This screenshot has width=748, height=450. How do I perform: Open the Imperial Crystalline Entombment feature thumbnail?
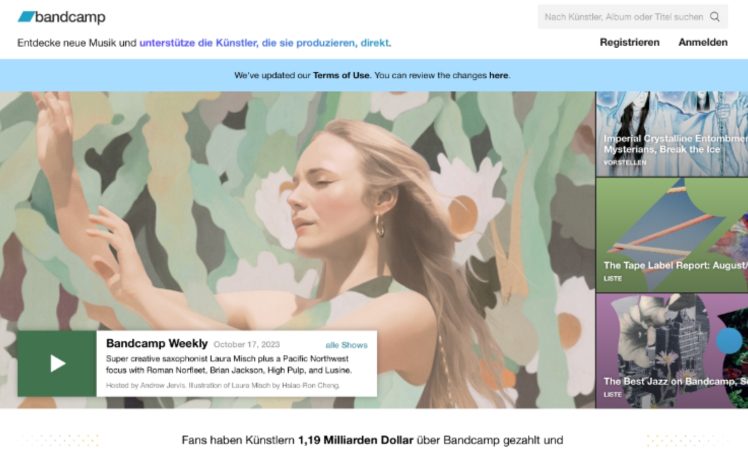[x=672, y=134]
